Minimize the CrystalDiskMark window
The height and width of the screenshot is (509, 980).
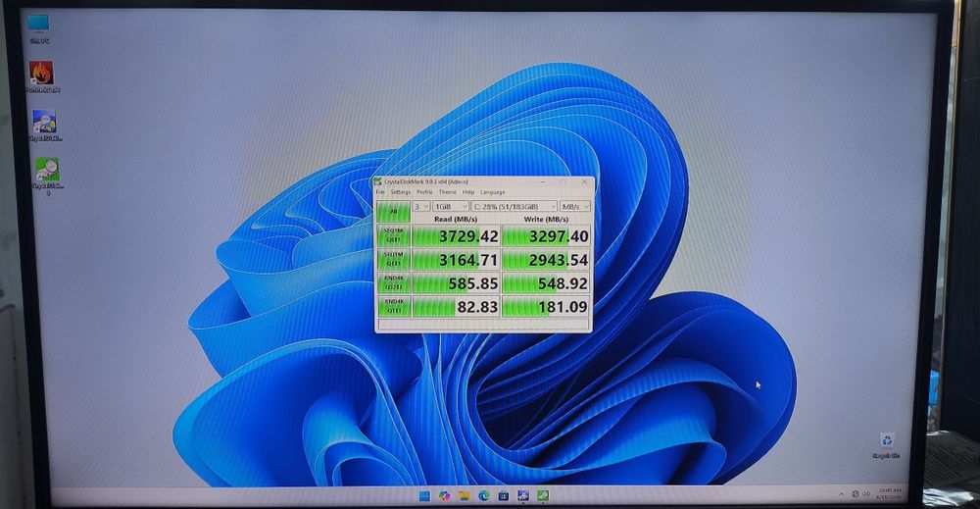pyautogui.click(x=543, y=182)
